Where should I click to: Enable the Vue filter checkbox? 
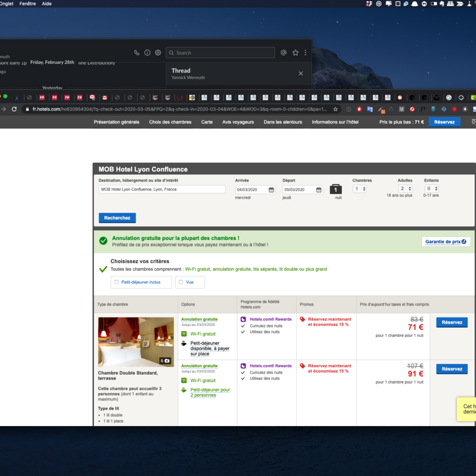click(181, 282)
